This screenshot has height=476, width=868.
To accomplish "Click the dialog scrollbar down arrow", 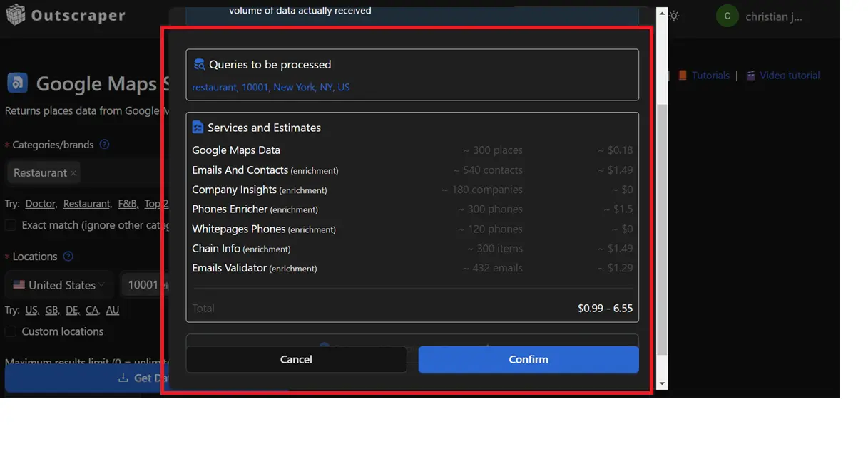I will (x=661, y=383).
